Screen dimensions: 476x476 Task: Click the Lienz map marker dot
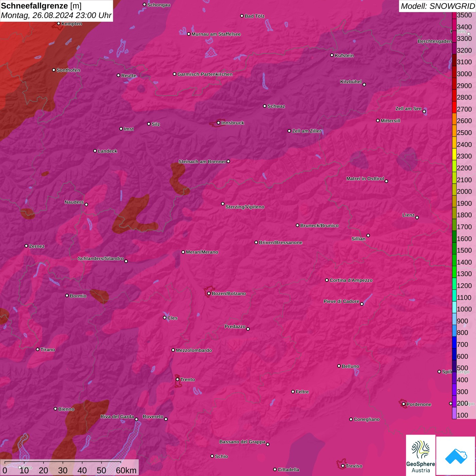click(417, 218)
